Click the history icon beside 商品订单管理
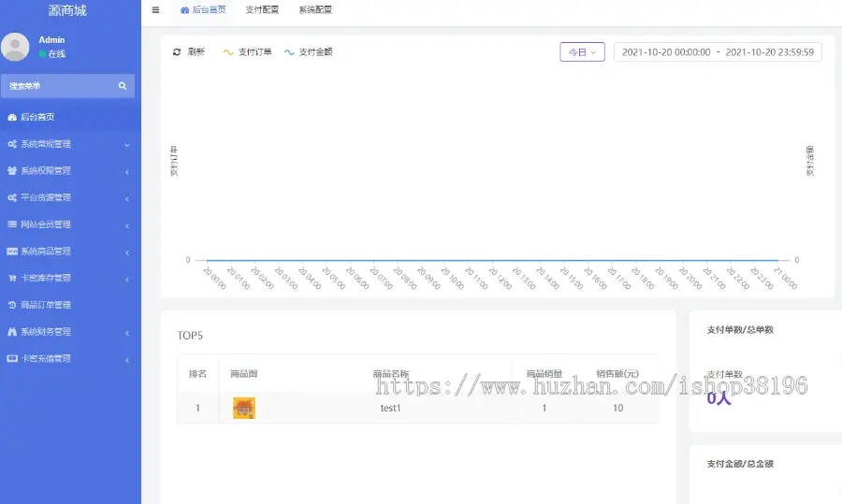This screenshot has width=842, height=504. click(12, 305)
